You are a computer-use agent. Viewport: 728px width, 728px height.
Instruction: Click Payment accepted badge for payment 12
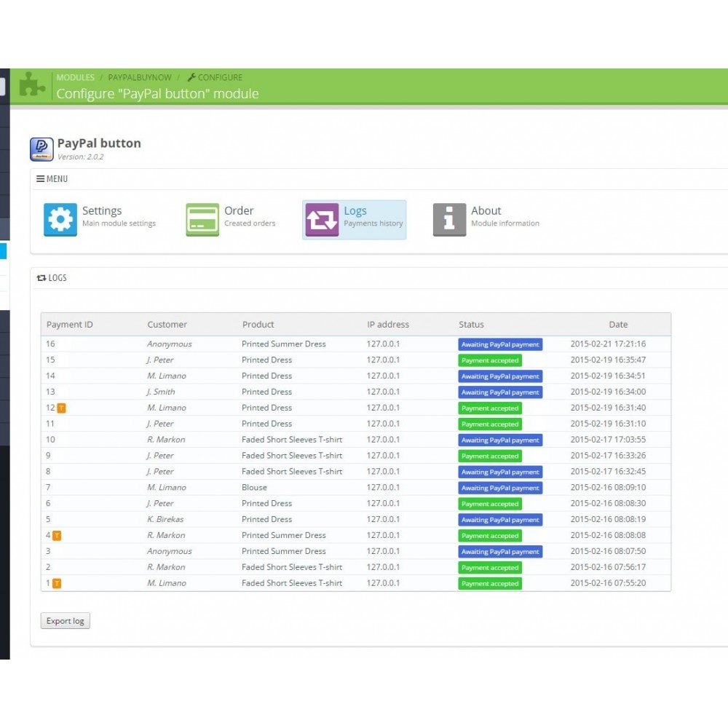pyautogui.click(x=490, y=408)
